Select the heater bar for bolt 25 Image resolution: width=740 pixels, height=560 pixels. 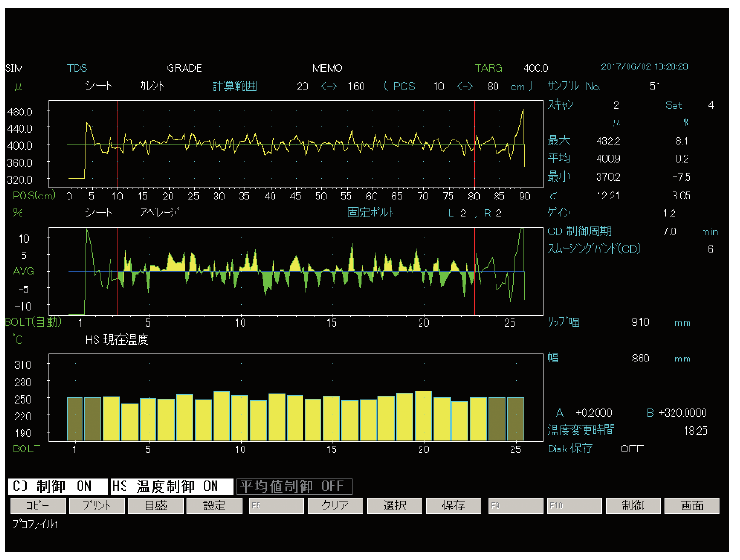515,419
